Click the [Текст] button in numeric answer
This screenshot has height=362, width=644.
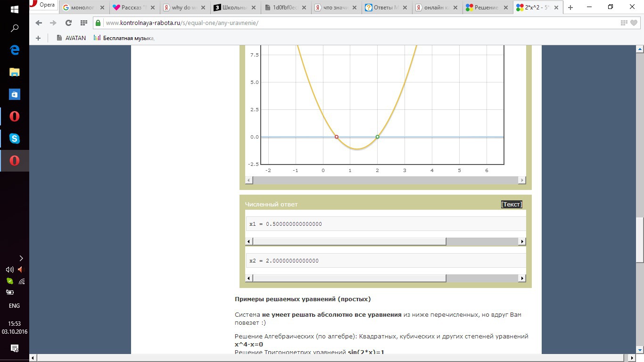(512, 204)
